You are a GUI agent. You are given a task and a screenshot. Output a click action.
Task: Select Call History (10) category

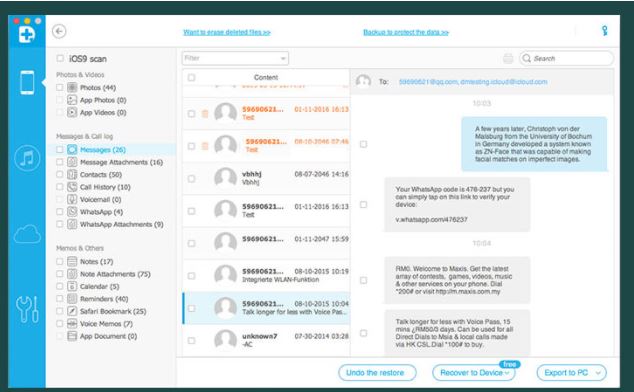tap(105, 187)
